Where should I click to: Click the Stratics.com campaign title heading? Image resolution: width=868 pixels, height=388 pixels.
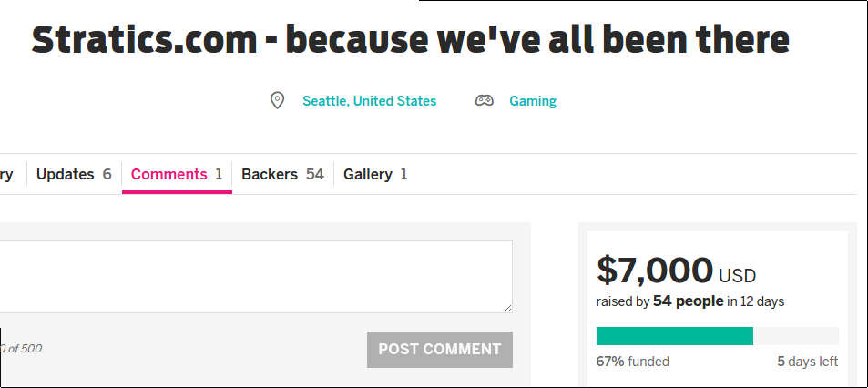point(410,39)
